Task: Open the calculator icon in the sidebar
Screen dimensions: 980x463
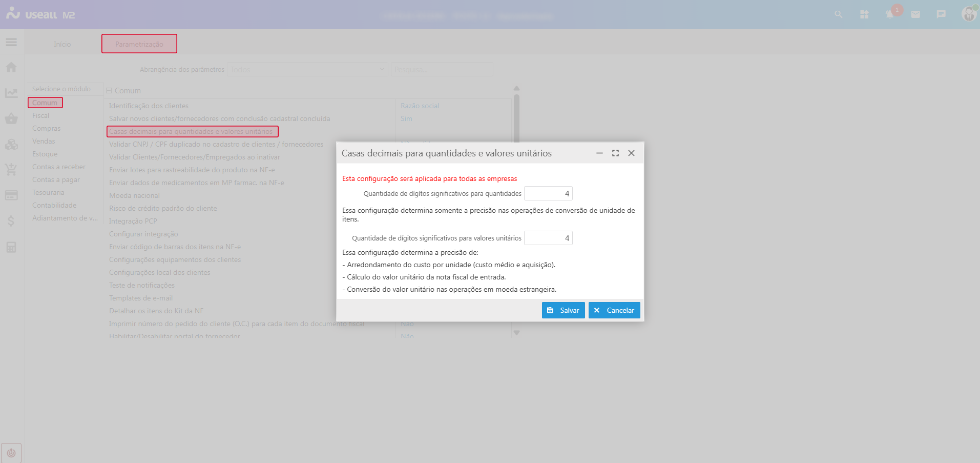Action: [x=11, y=247]
